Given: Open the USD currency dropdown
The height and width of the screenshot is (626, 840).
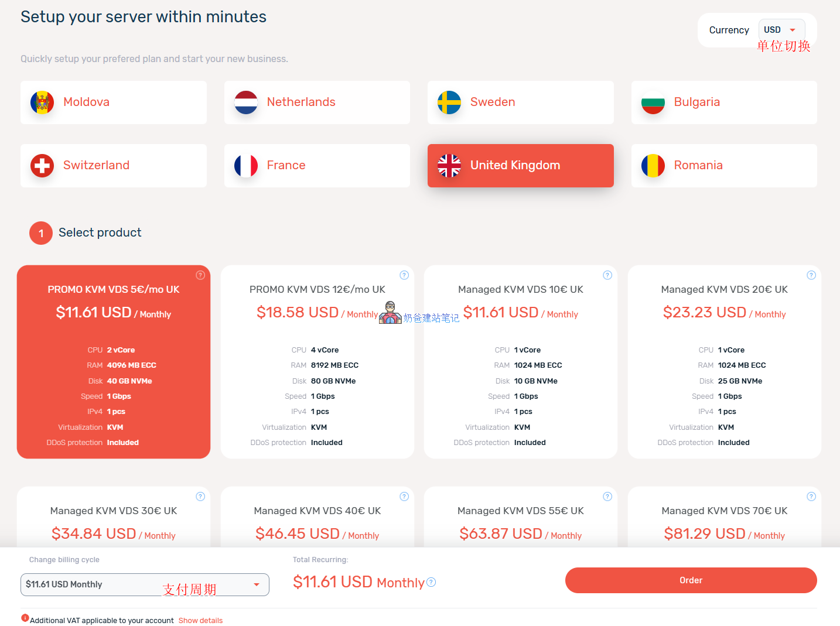Looking at the screenshot, I should tap(781, 30).
